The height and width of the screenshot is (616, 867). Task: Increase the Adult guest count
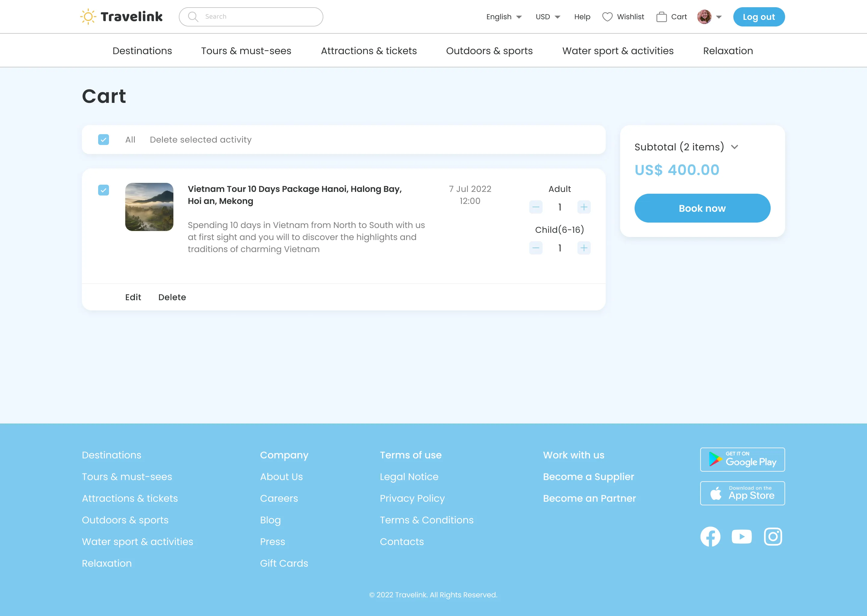tap(584, 207)
